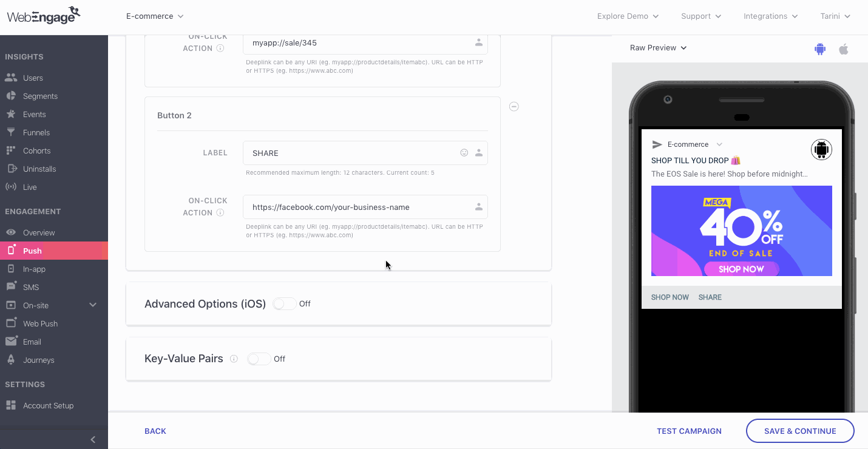Enable the Key-Value Pairs switch
868x449 pixels.
(x=259, y=359)
